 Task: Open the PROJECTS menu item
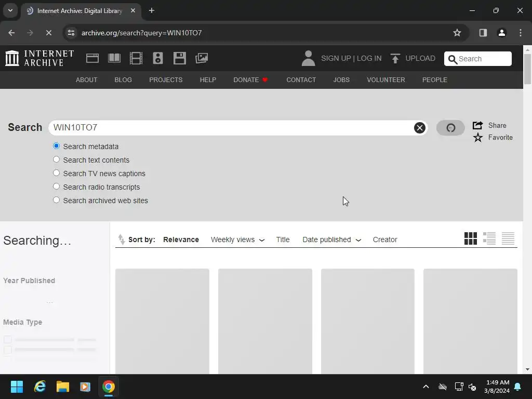click(166, 79)
